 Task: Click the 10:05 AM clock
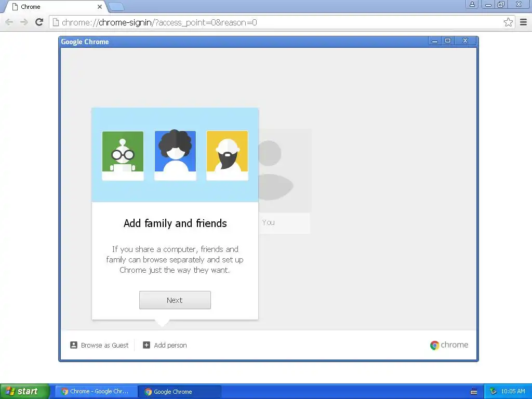(513, 391)
